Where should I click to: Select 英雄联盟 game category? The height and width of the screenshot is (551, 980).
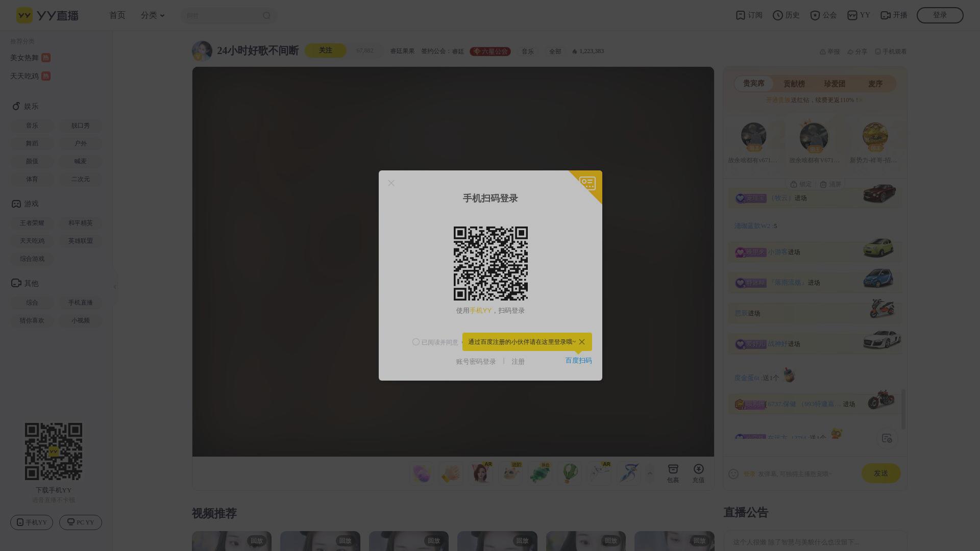[80, 241]
